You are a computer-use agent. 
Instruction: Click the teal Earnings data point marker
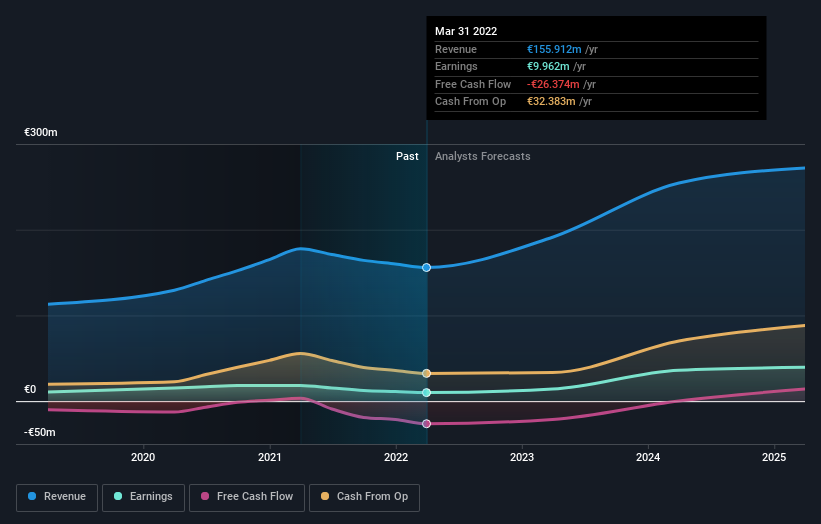[426, 393]
